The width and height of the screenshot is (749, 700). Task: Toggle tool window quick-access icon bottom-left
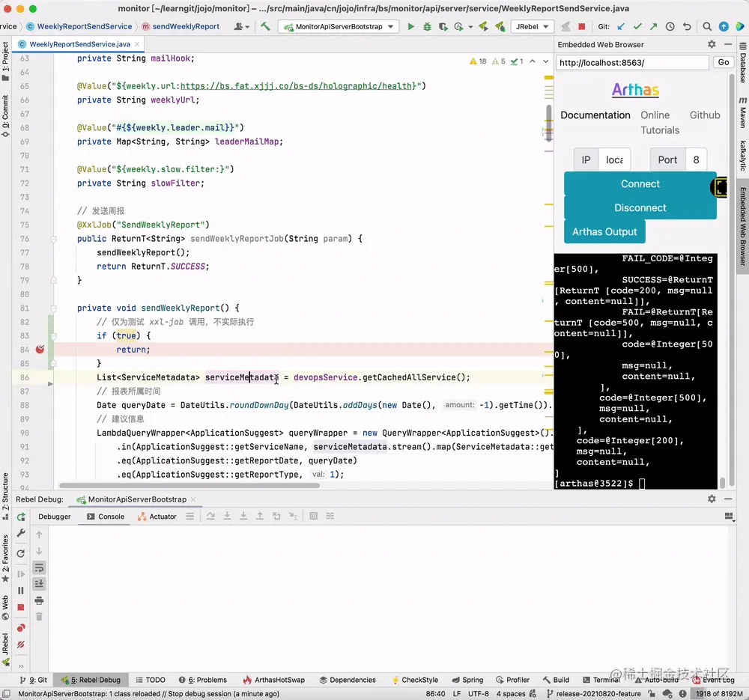click(7, 694)
